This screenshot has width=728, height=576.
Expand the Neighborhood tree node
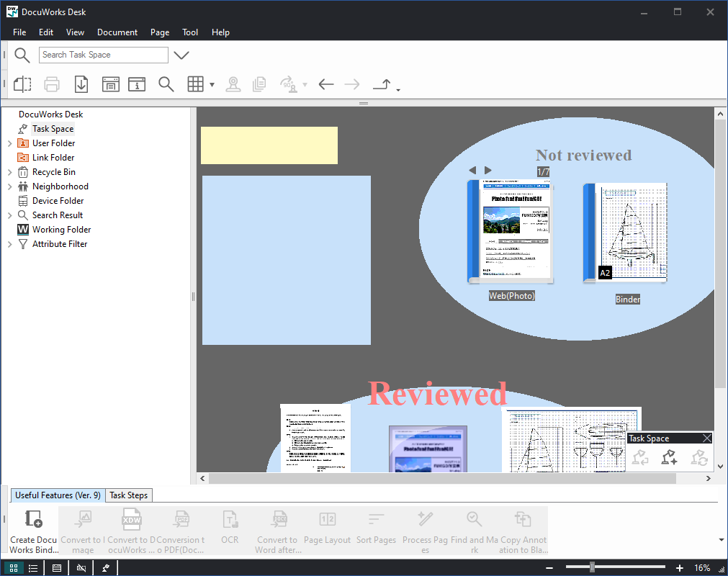[x=10, y=186]
